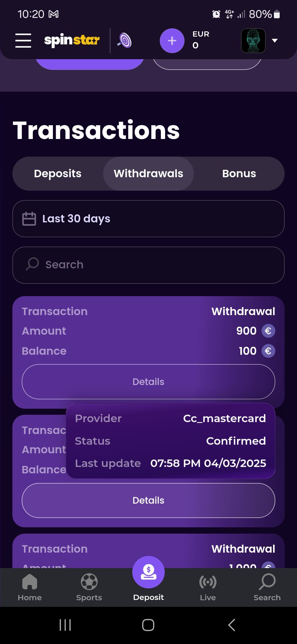
Task: Tap the spinstar logo
Action: [x=72, y=40]
